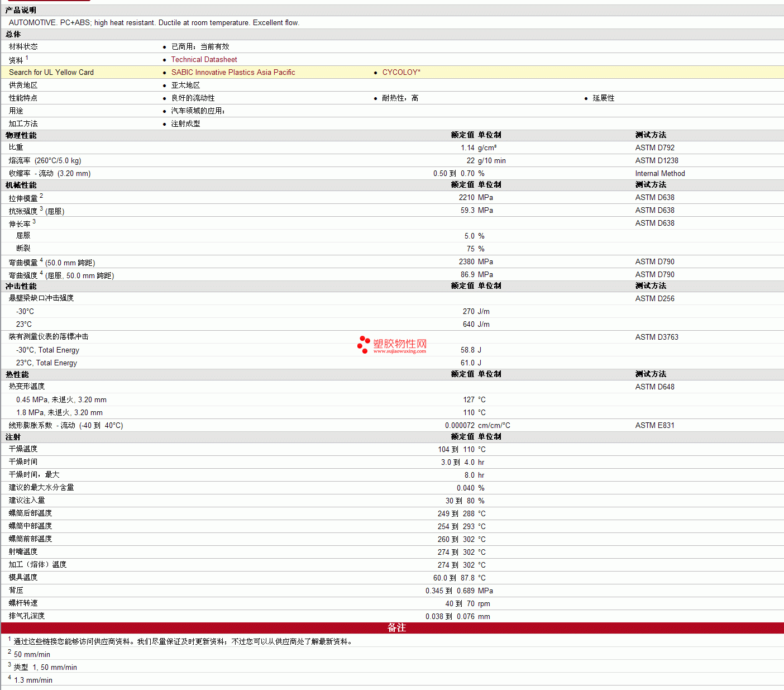Click the 备注 red header bar

[392, 628]
